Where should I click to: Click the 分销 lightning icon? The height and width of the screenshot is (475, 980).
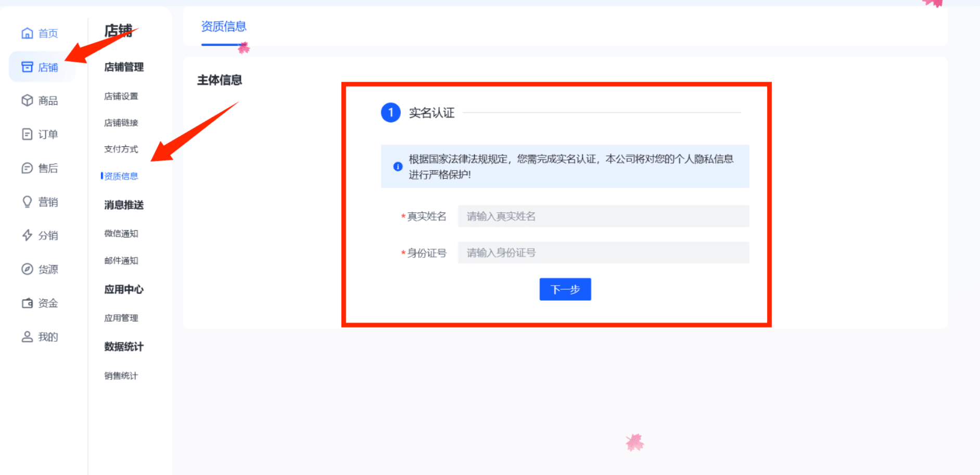[x=27, y=235]
